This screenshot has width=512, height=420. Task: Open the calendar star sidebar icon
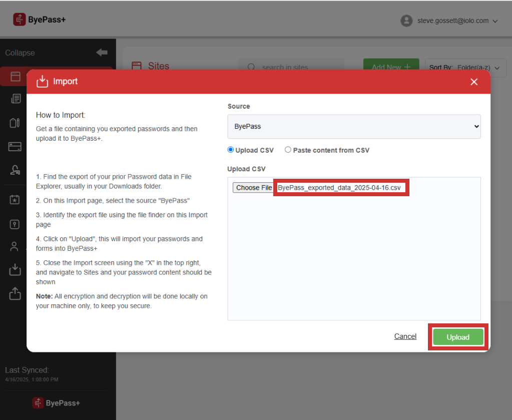[x=15, y=200]
